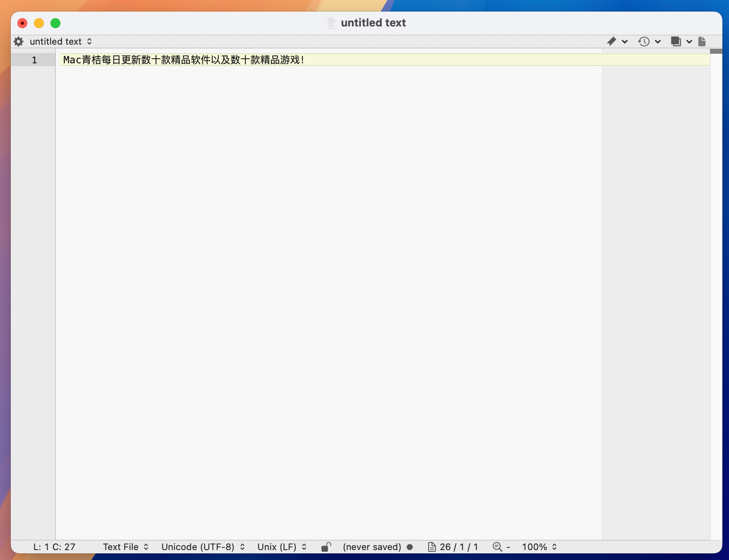
Task: Click in the line of Chinese text
Action: [x=184, y=60]
